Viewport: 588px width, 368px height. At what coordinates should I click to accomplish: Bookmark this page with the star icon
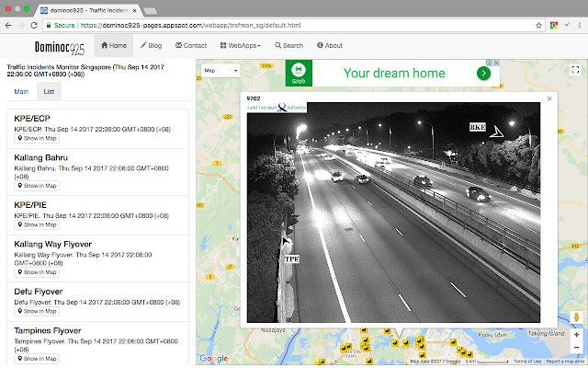539,25
